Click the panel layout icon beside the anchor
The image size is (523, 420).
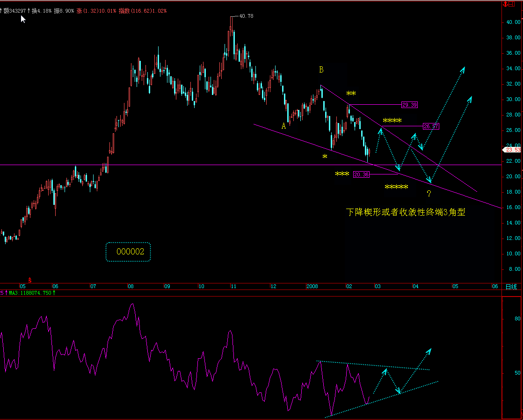pos(511,4)
